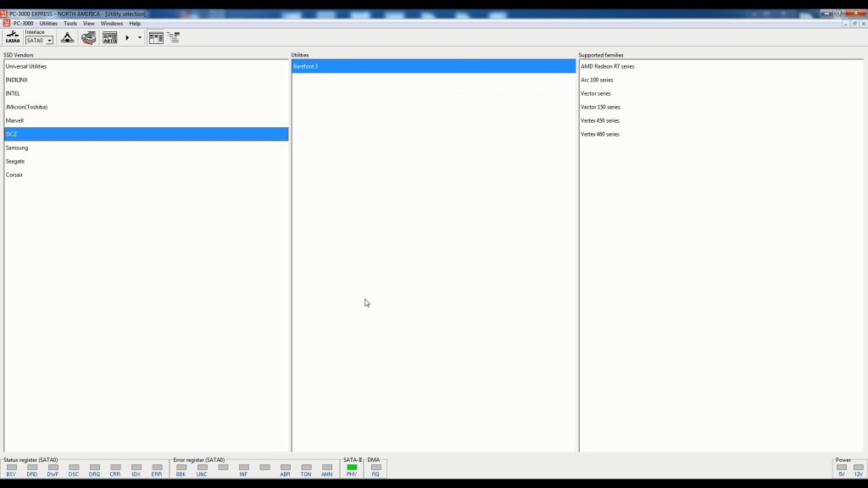The width and height of the screenshot is (868, 488).
Task: Open the Interface SATA0 dropdown
Action: [x=49, y=41]
